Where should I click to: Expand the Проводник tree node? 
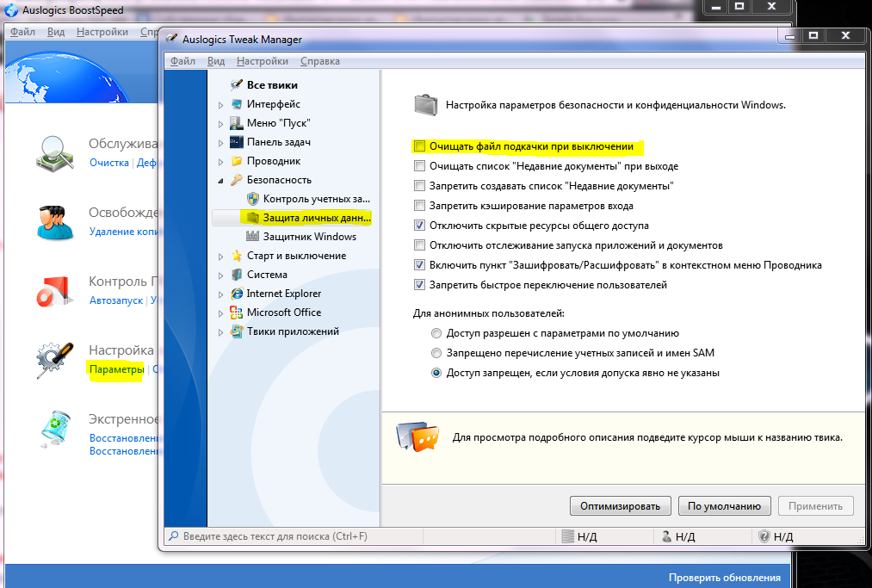[x=220, y=162]
